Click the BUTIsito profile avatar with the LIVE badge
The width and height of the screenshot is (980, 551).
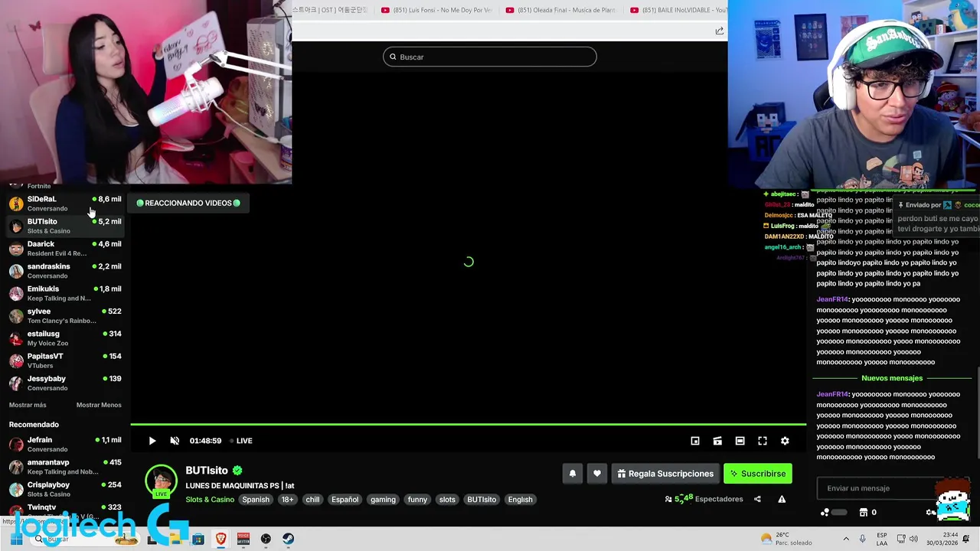[x=161, y=481]
